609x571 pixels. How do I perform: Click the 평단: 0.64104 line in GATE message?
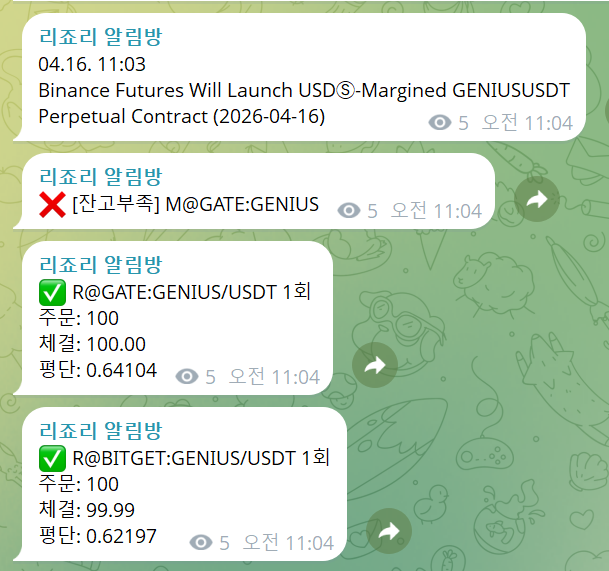[97, 370]
